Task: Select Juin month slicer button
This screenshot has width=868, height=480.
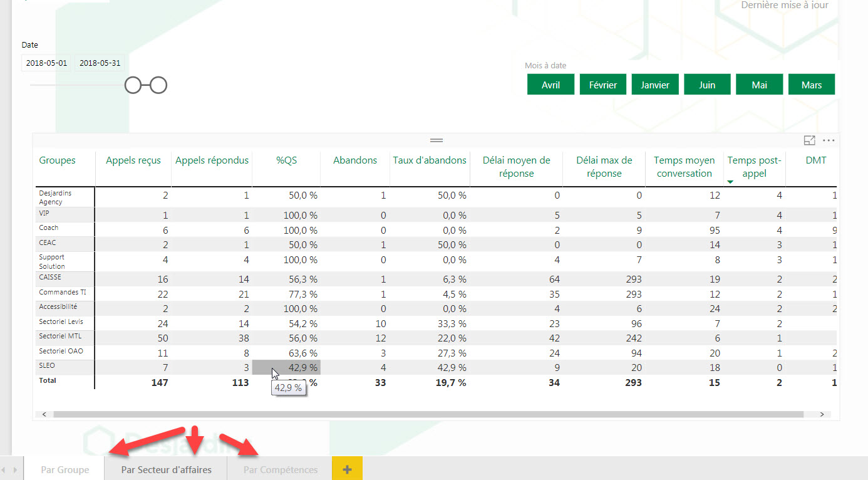Action: [x=707, y=85]
